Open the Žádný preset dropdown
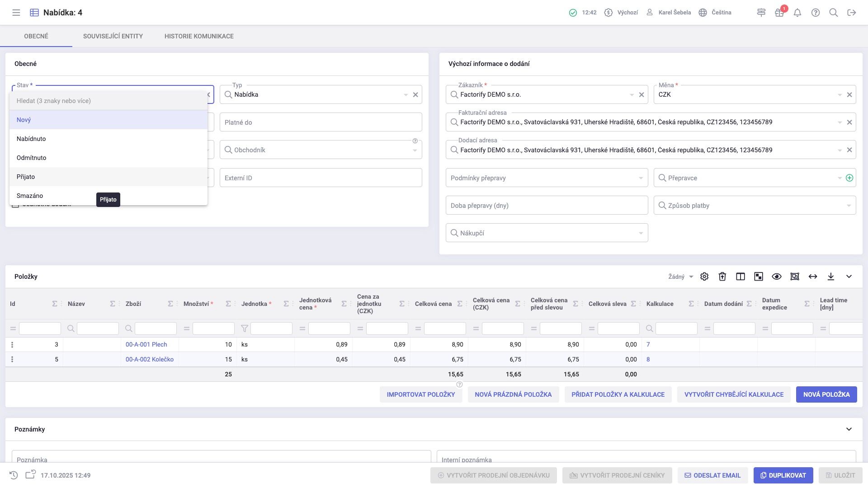This screenshot has height=488, width=868. click(x=681, y=277)
